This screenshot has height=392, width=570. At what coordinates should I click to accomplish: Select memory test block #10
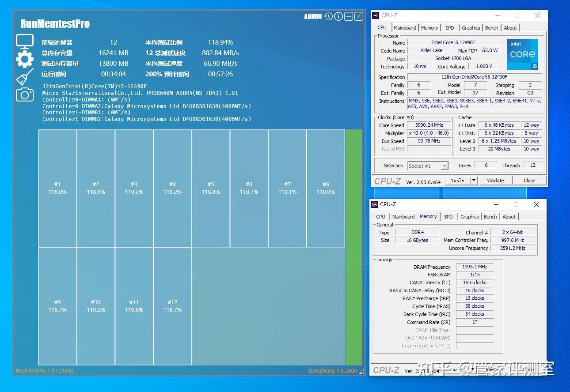[96, 306]
